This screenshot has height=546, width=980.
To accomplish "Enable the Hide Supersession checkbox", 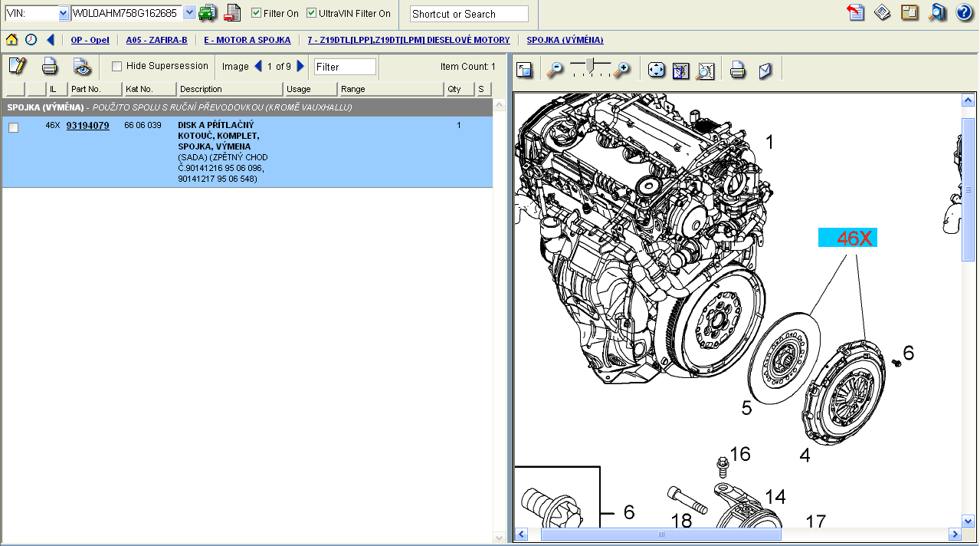I will [117, 66].
